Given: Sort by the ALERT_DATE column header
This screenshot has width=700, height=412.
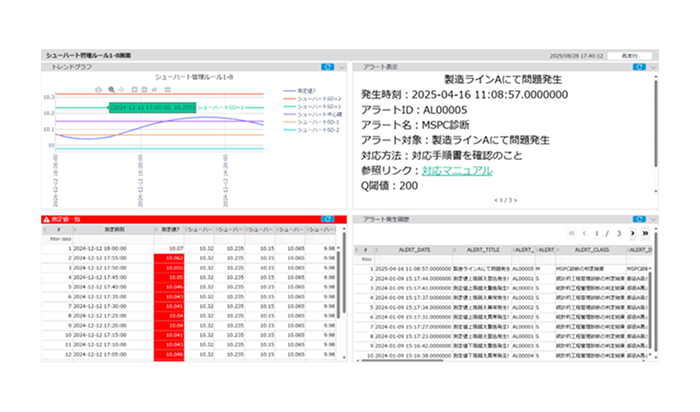Looking at the screenshot, I should tap(416, 250).
